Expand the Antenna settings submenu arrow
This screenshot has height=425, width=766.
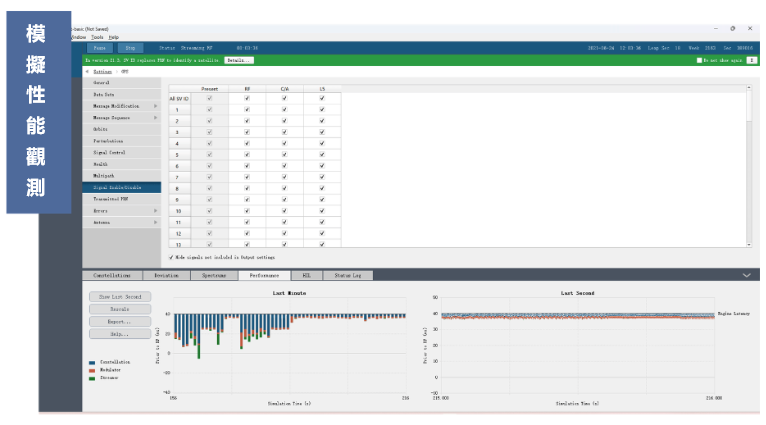coord(155,223)
